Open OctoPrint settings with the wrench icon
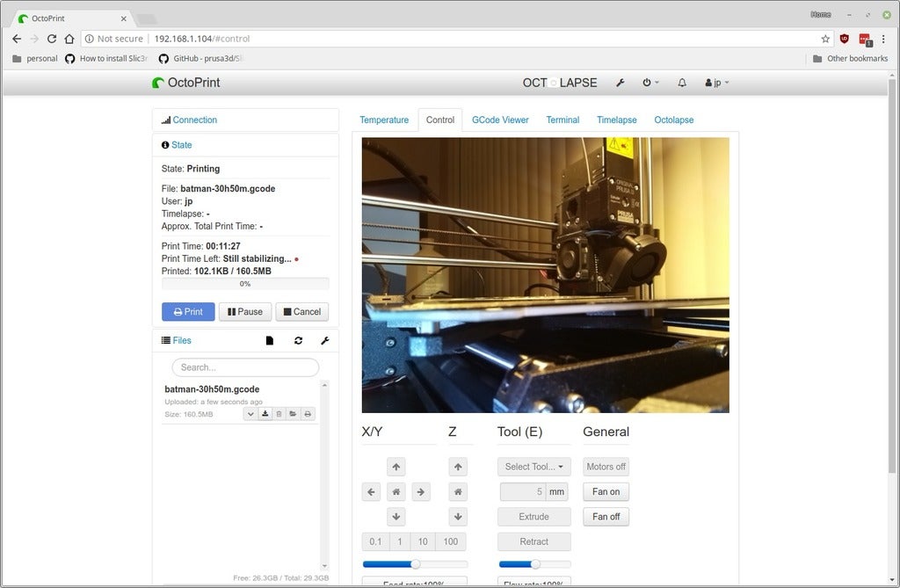This screenshot has width=900, height=588. [x=621, y=82]
